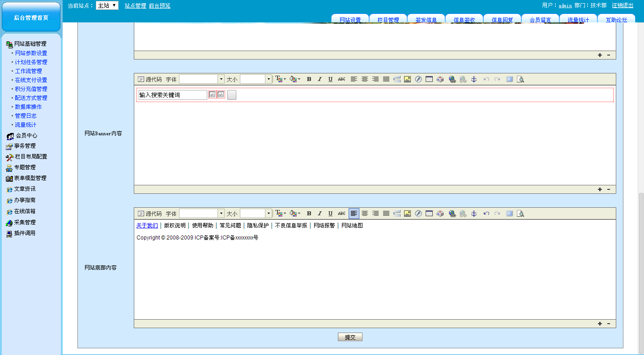Center-align text in the footer editor
Screen dimensions: 644x355
click(x=365, y=214)
